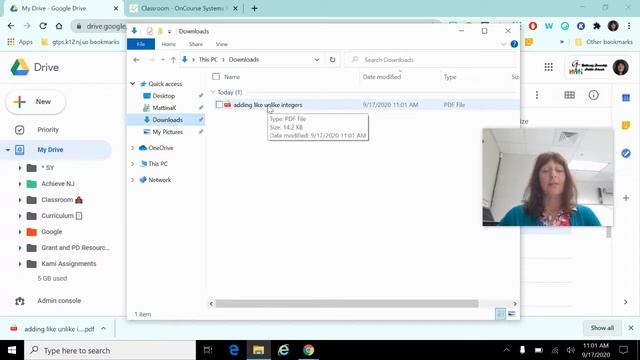
Task: Close the Chrome downloads shelf
Action: pyautogui.click(x=631, y=328)
